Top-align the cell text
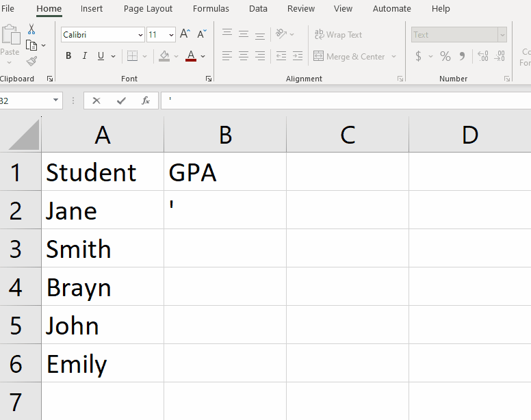Screen dimensions: 531x420 (x=227, y=32)
